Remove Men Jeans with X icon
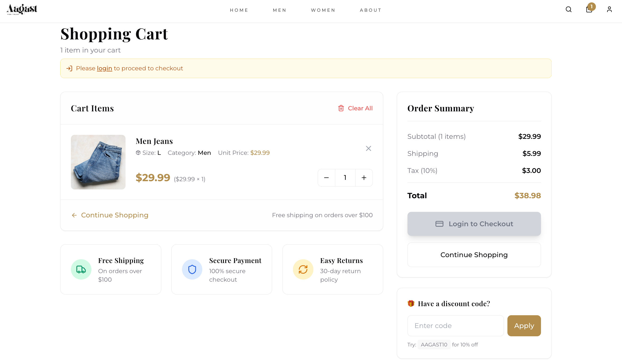Screen dimensions: 622x364 tap(368, 148)
